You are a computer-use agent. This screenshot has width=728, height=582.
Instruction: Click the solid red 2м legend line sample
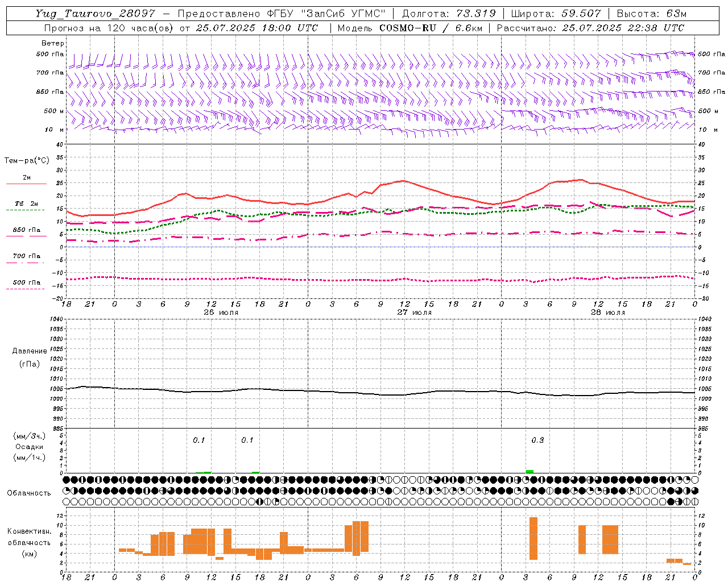[x=26, y=184]
